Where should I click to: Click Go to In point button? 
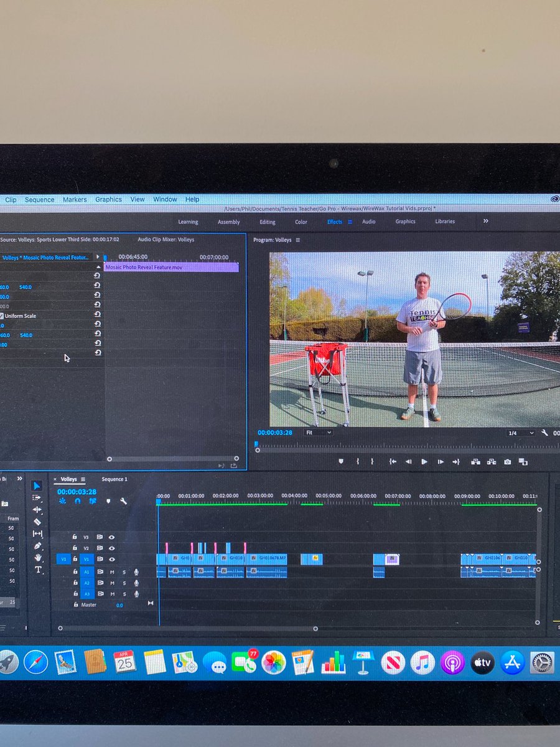(x=393, y=461)
